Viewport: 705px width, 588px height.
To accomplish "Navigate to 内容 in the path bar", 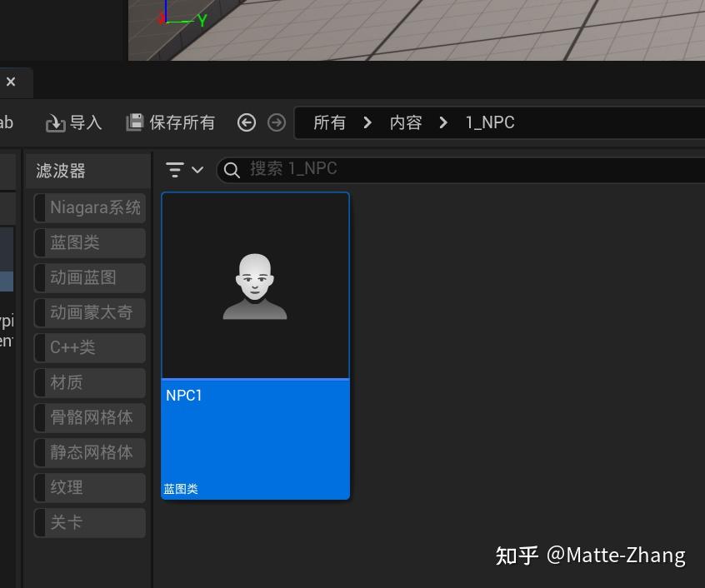I will [x=405, y=122].
